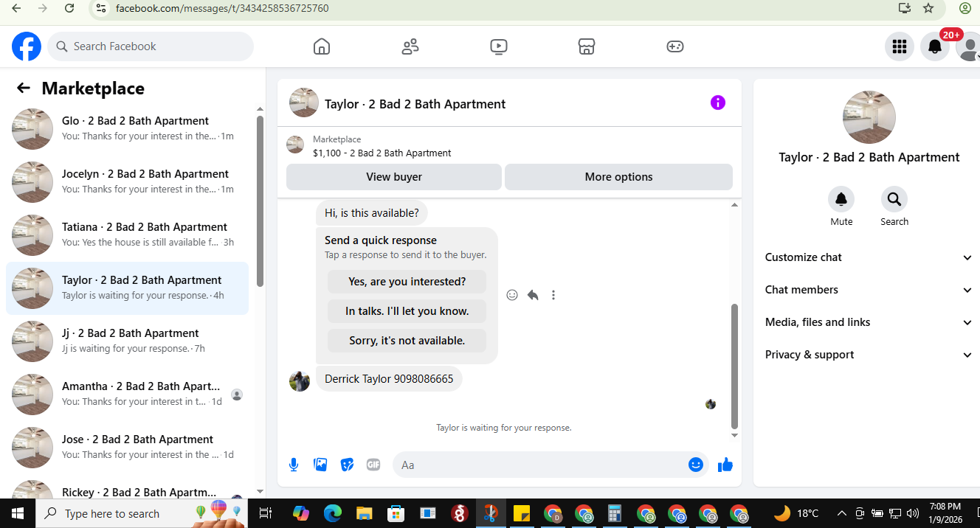980x528 pixels.
Task: Click the Windows taskbar search box
Action: (x=142, y=513)
